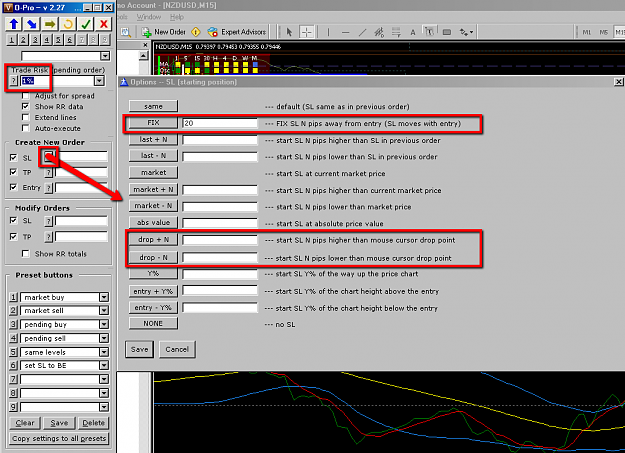
Task: Click the yellow diamond alert icon
Action: click(x=196, y=32)
